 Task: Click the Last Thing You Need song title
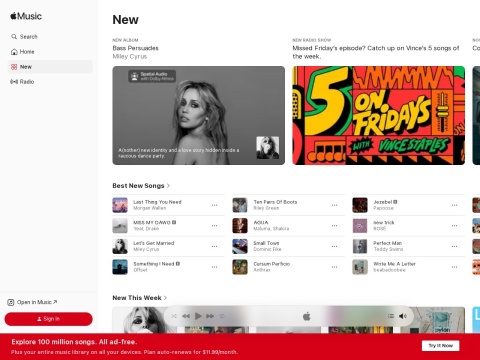click(x=157, y=202)
